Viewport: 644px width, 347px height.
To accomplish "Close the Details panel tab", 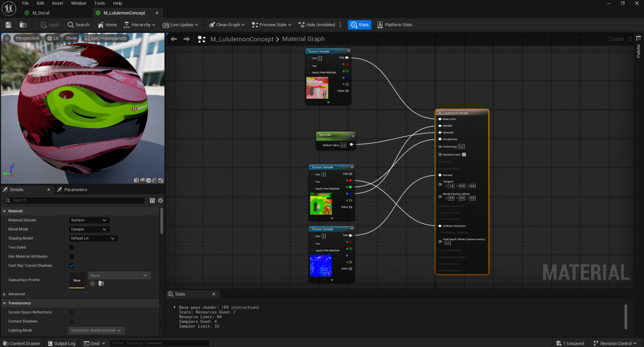I will pyautogui.click(x=49, y=190).
